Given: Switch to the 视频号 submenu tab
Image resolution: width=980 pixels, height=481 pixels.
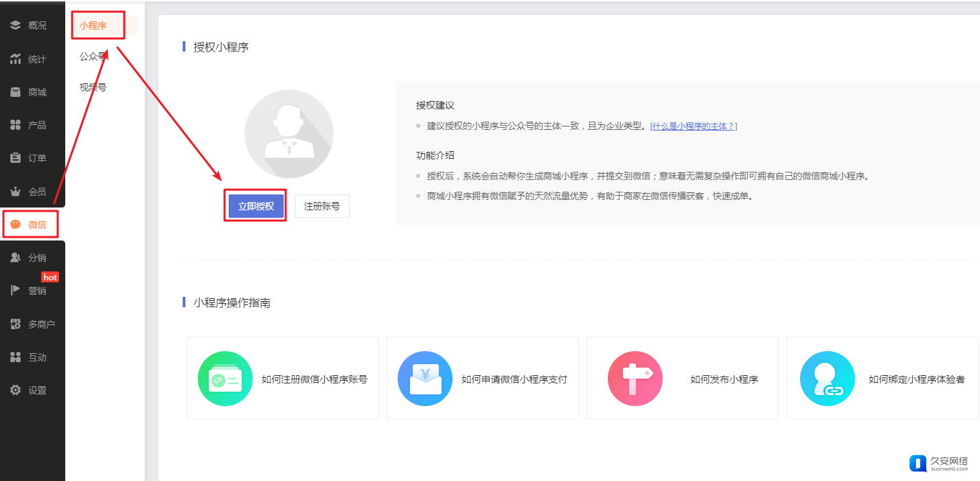Looking at the screenshot, I should click(x=93, y=87).
